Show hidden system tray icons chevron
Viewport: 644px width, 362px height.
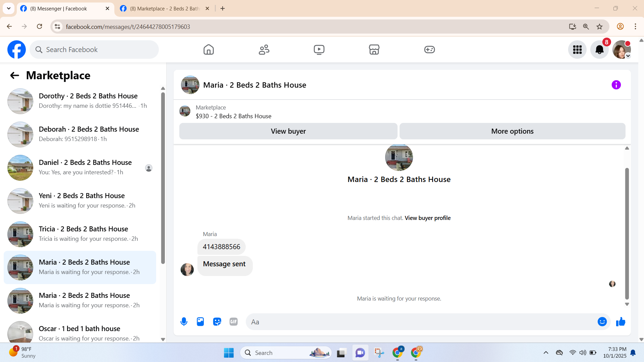[546, 353]
